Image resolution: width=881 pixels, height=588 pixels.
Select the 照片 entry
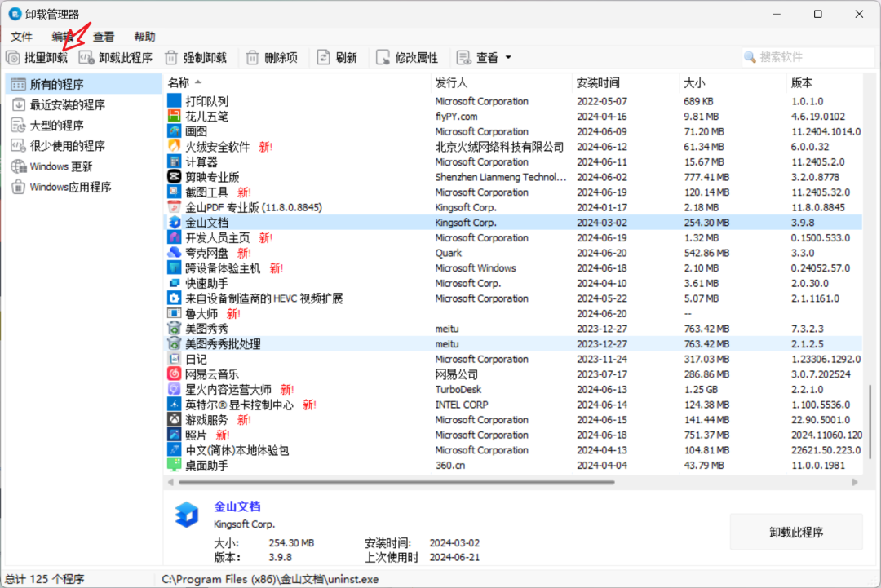513,435
